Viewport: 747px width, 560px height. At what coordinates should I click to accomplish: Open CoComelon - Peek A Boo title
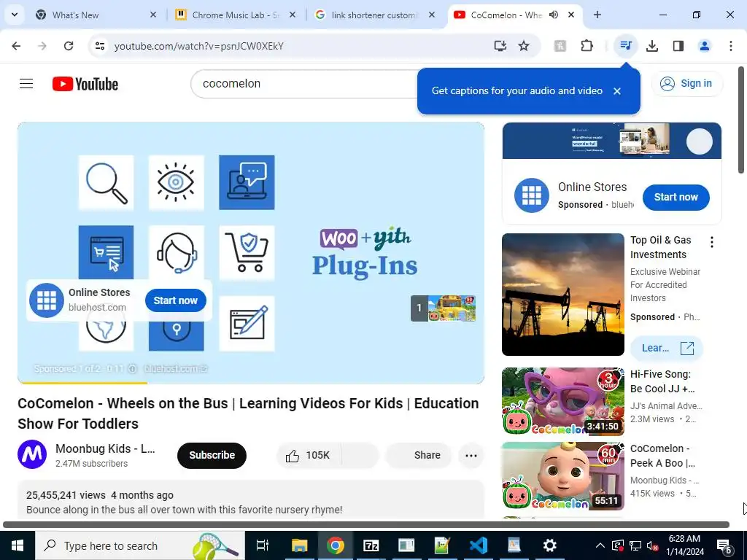[662, 456]
